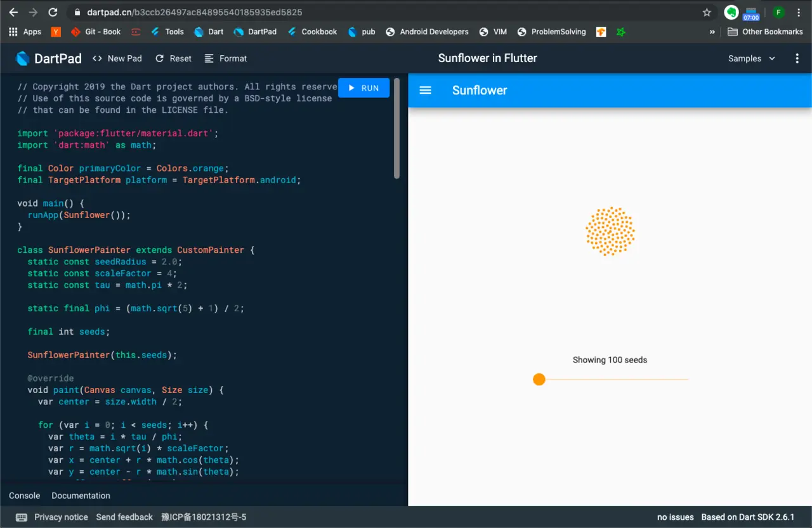Open the Apps grid in bookmarks bar

25,32
